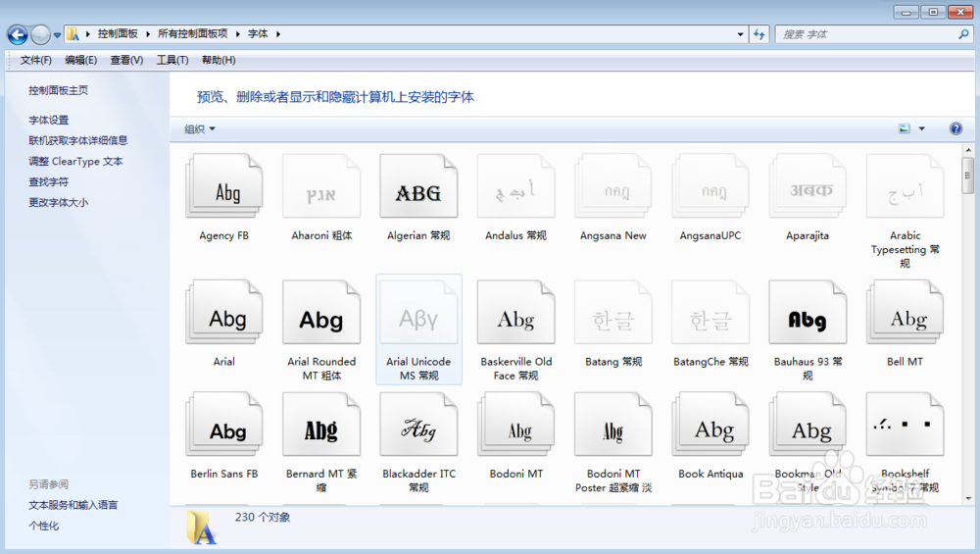Screen dimensions: 980x554
Task: Select the Baskerville Old Face font icon
Action: tap(515, 313)
